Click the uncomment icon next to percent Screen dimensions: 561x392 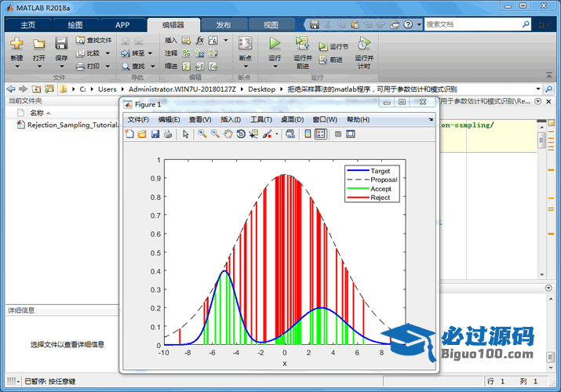click(x=199, y=53)
